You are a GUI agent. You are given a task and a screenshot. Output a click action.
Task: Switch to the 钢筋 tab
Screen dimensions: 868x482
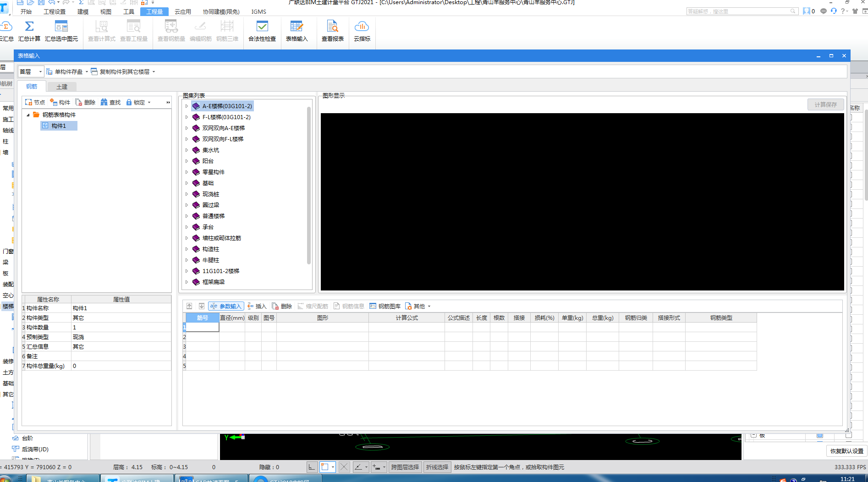point(32,86)
